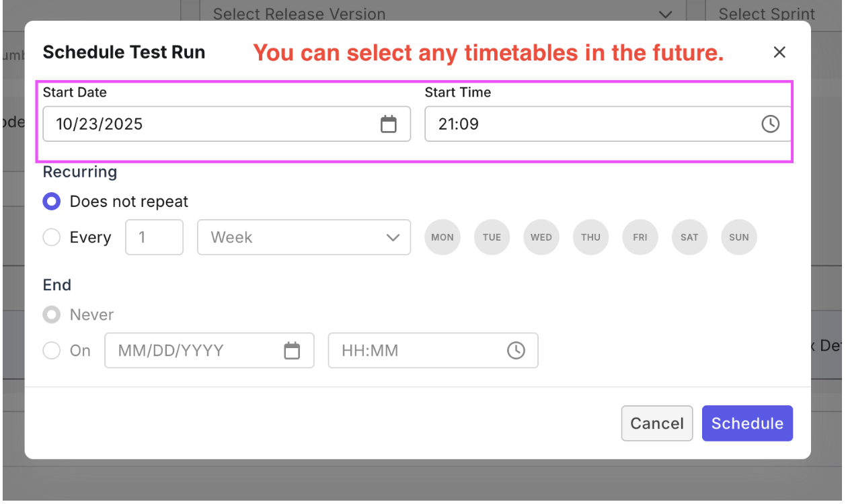Select WED as a repeat day
Image resolution: width=846 pixels, height=504 pixels.
coord(541,237)
